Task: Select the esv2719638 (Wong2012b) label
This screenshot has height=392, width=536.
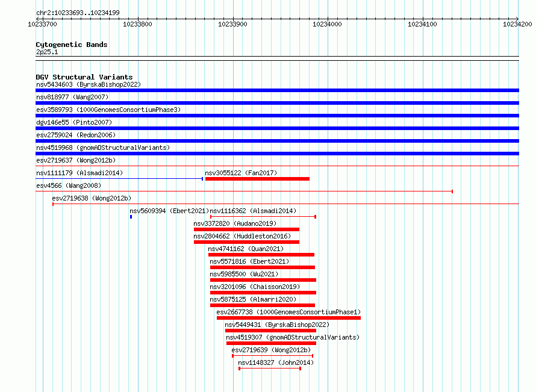Action: (x=92, y=198)
